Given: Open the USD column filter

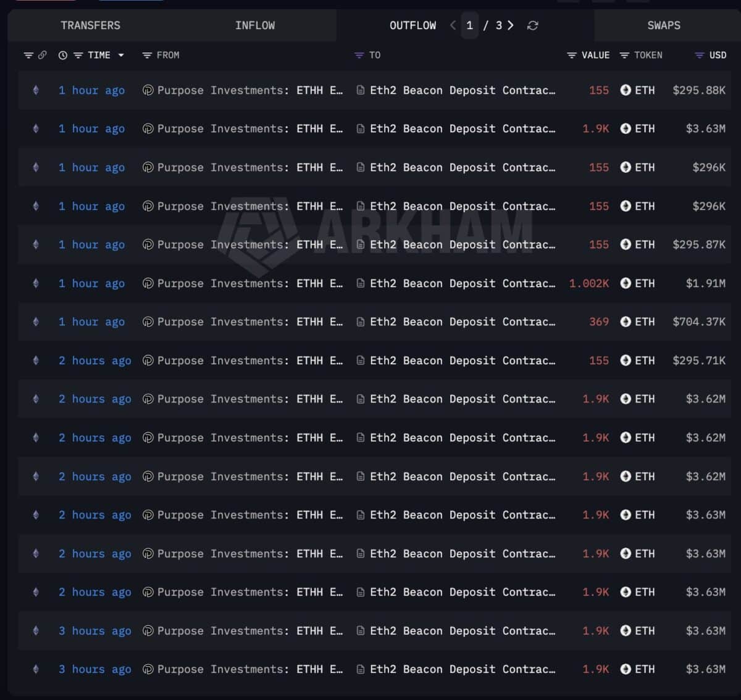Looking at the screenshot, I should [699, 55].
